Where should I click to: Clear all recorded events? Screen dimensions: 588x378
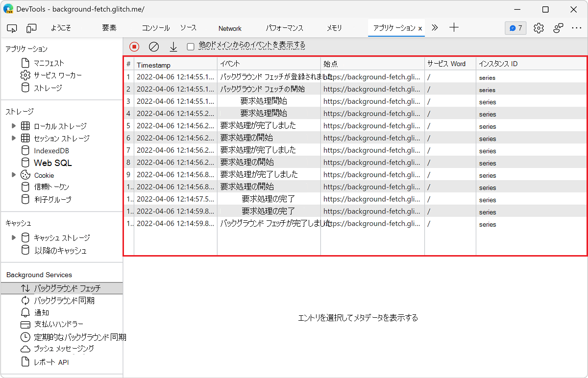tap(154, 47)
